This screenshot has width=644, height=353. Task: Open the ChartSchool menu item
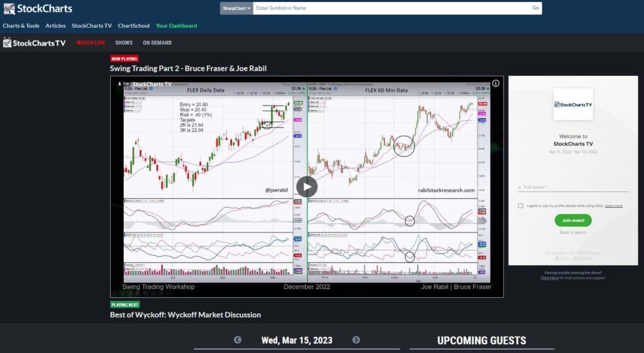133,26
